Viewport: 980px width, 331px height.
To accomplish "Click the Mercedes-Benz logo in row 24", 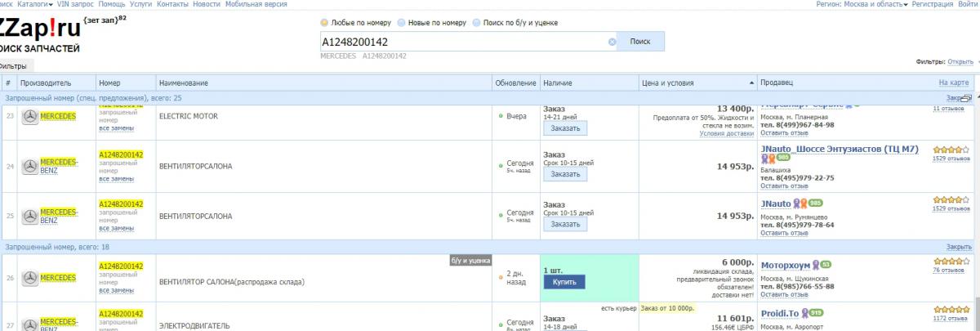I will click(30, 166).
